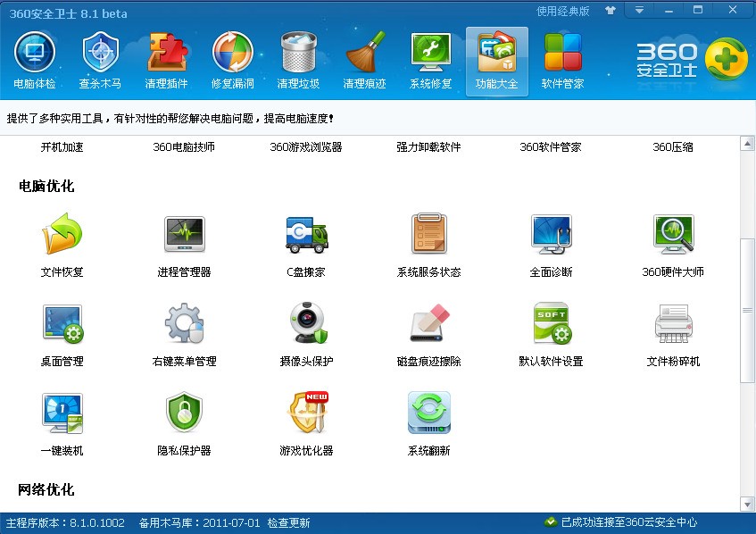
Task: Launch 系统翻新 refresh icon
Action: (x=428, y=423)
